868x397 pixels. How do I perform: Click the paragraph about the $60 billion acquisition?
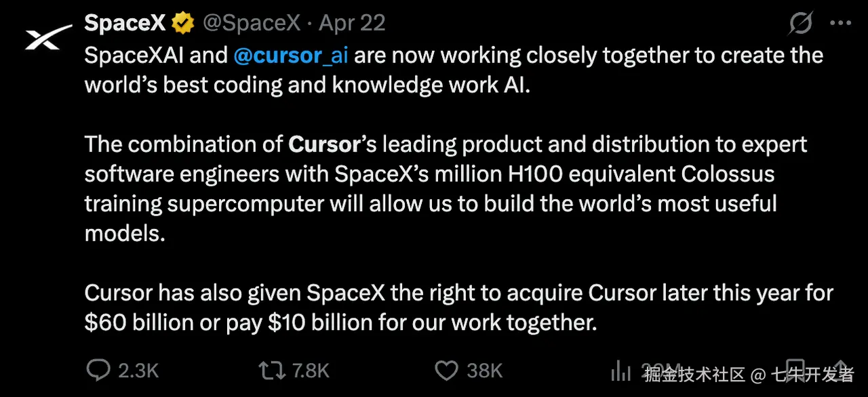point(458,308)
